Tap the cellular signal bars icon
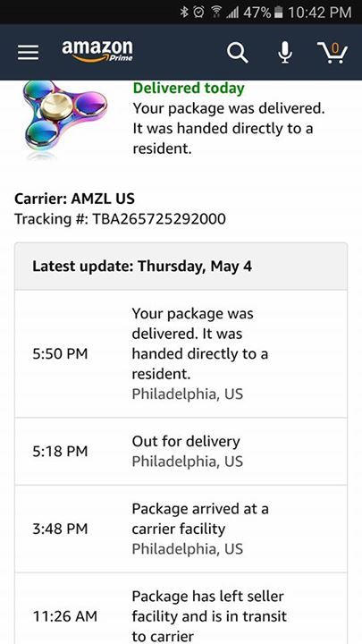 [232, 13]
